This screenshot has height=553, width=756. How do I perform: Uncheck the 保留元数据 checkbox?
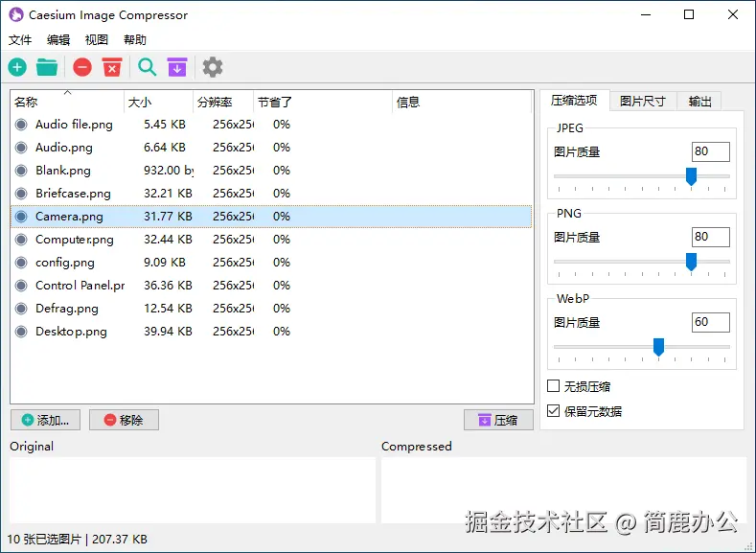tap(554, 411)
